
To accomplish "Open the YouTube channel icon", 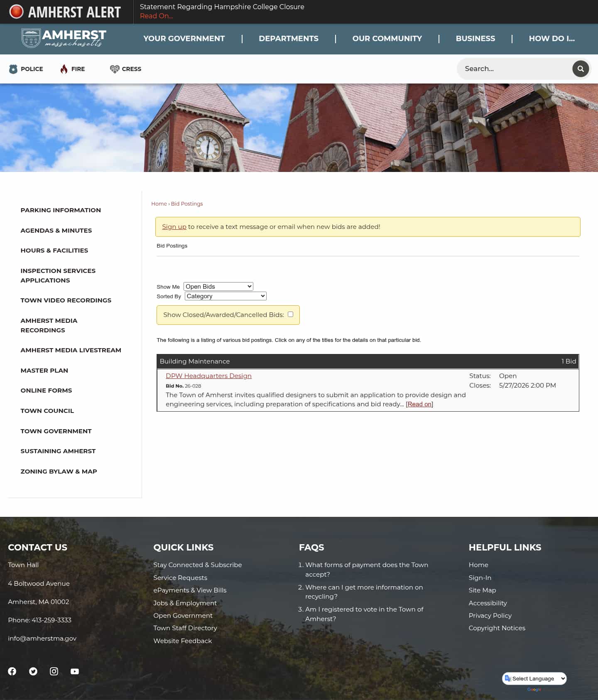I will [x=75, y=671].
